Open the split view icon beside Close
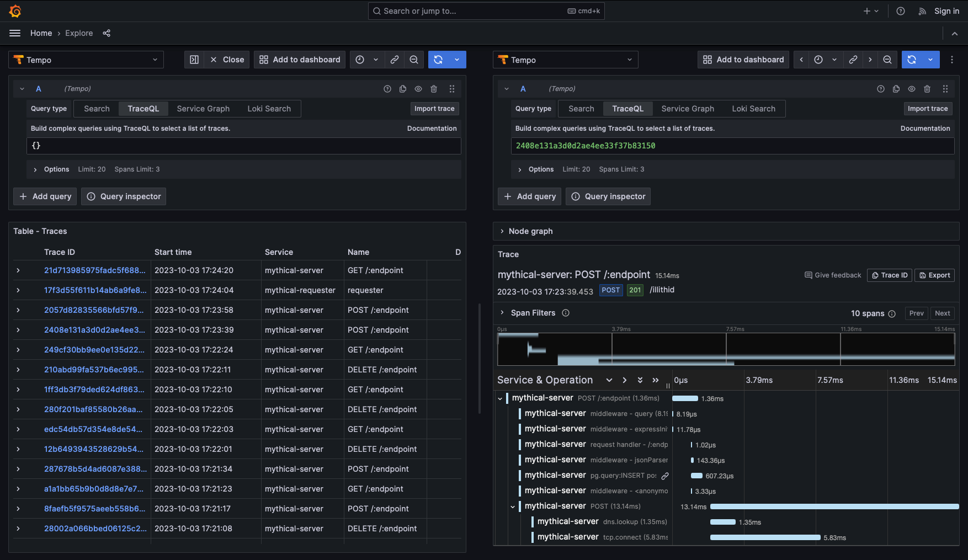The width and height of the screenshot is (968, 560). (x=194, y=59)
